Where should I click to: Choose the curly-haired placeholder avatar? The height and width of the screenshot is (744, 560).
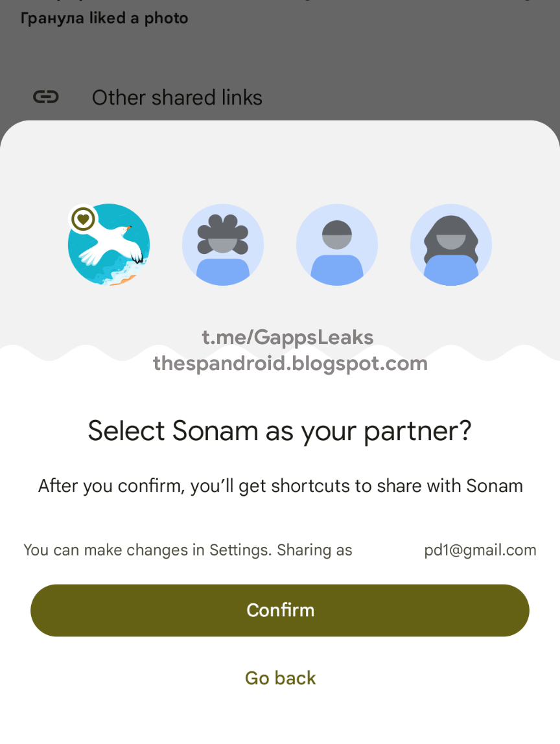click(222, 244)
